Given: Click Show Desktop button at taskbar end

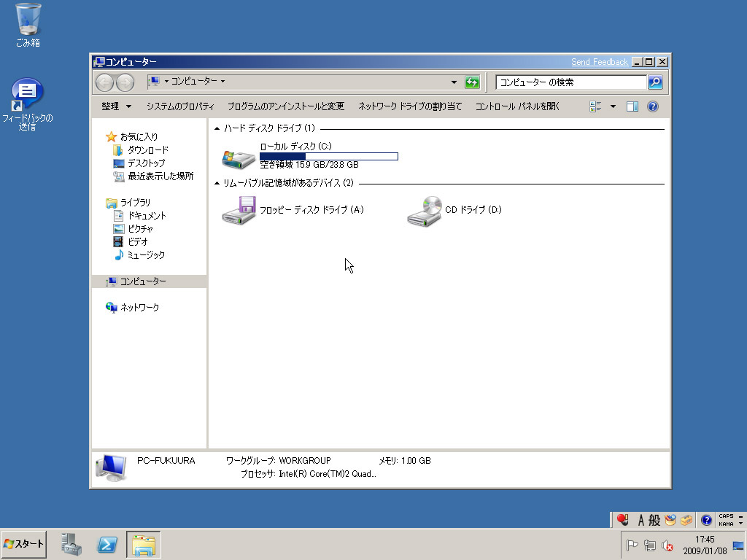Looking at the screenshot, I should tap(738, 545).
